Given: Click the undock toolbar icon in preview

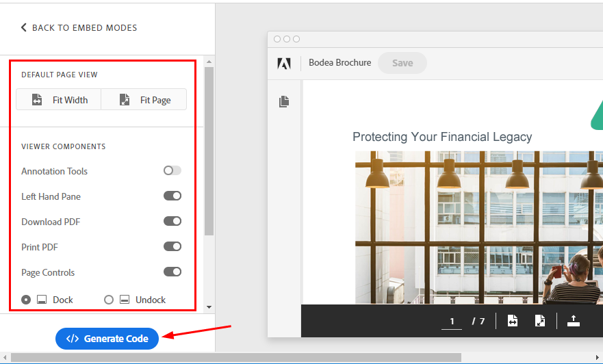Looking at the screenshot, I should click(x=574, y=321).
